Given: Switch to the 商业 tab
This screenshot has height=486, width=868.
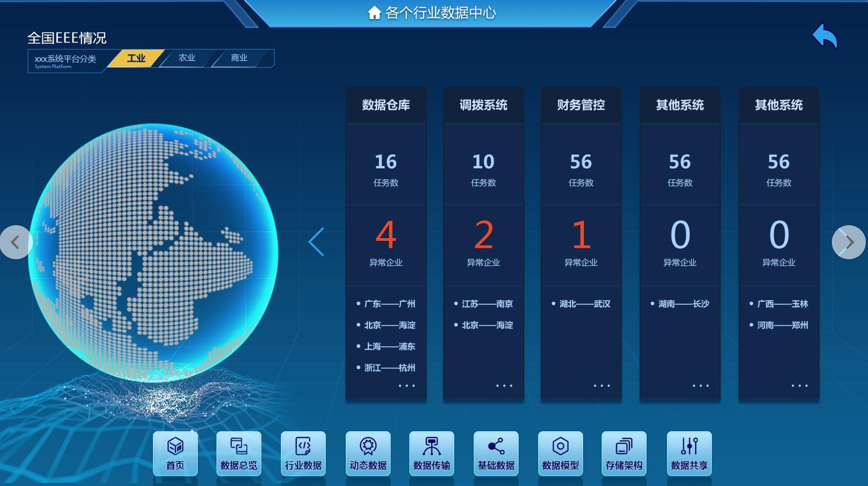Looking at the screenshot, I should point(239,58).
